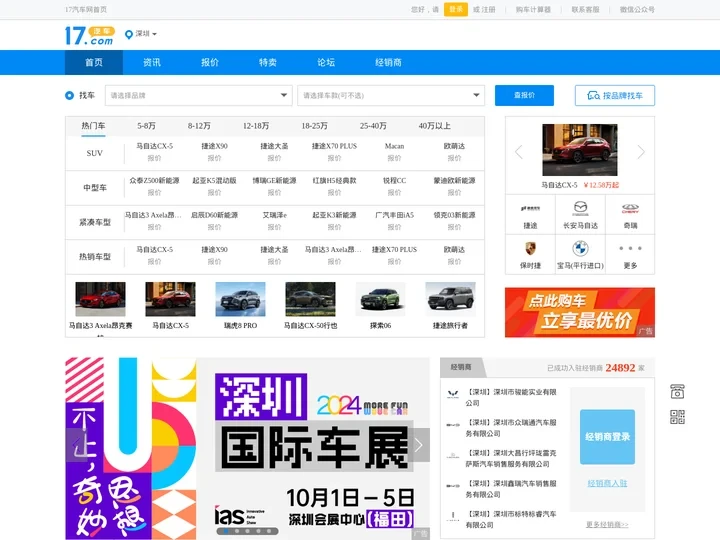Screen dimensions: 720x540
Task: Open the 捷途旅行者 car thumbnail
Action: (x=450, y=299)
